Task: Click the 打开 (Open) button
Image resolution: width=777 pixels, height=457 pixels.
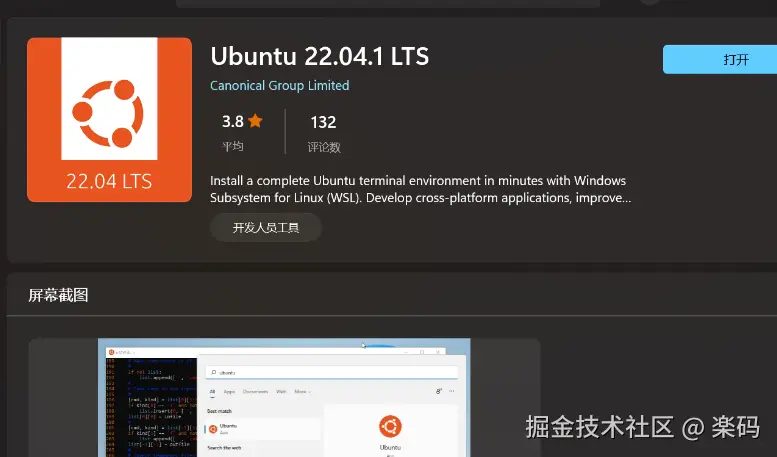Action: (720, 59)
